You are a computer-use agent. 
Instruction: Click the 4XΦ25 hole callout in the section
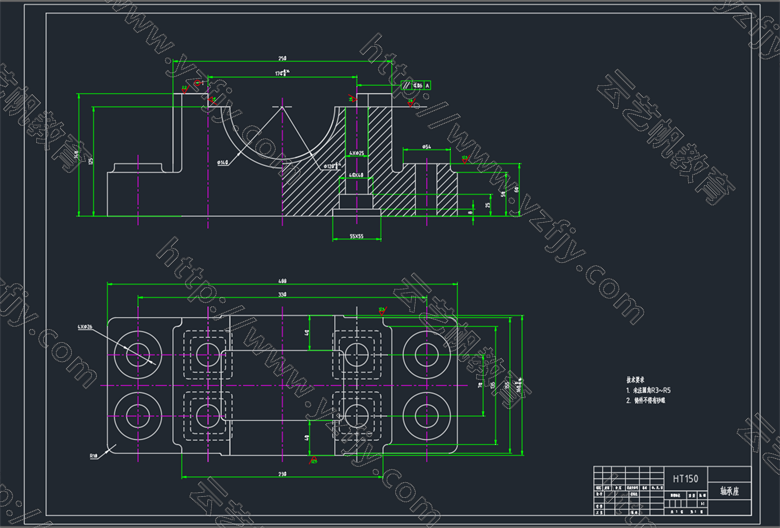[x=356, y=153]
